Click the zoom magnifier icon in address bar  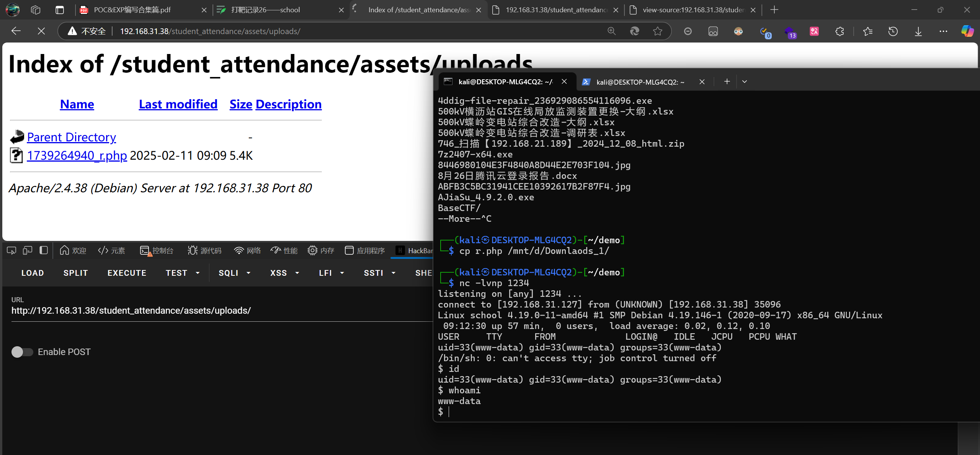(611, 31)
